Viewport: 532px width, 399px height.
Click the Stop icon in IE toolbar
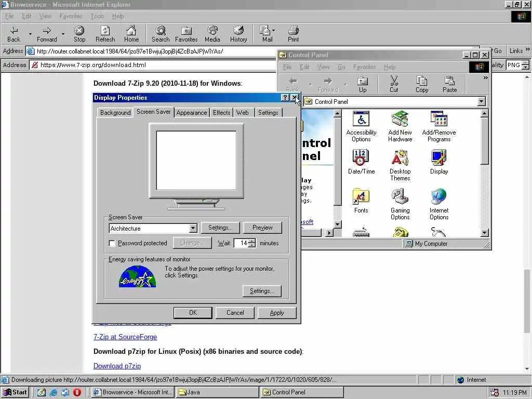79,34
